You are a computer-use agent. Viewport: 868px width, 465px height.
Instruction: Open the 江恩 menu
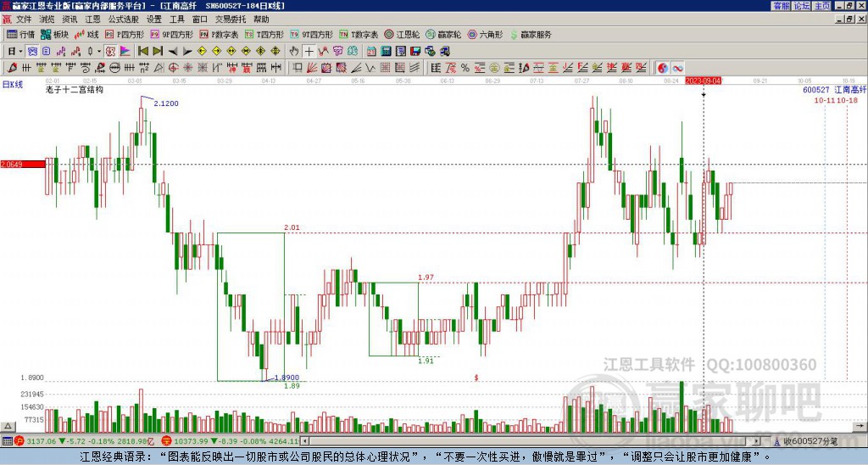coord(92,20)
